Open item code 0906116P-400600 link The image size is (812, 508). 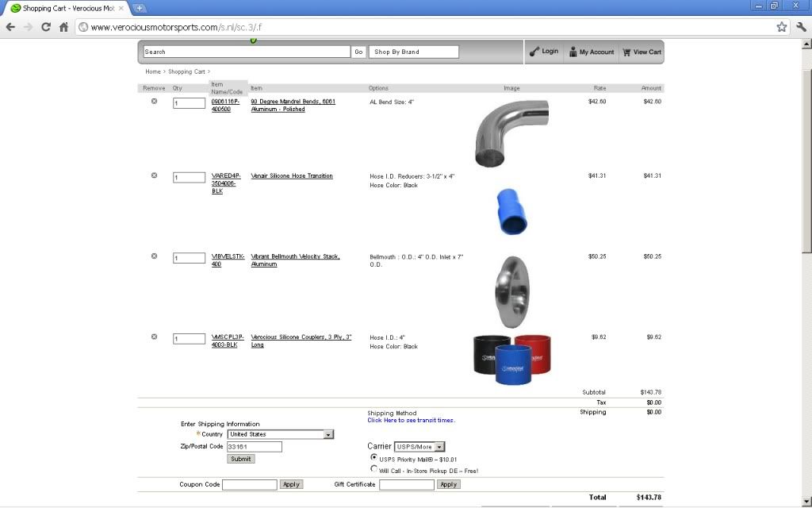(226, 106)
